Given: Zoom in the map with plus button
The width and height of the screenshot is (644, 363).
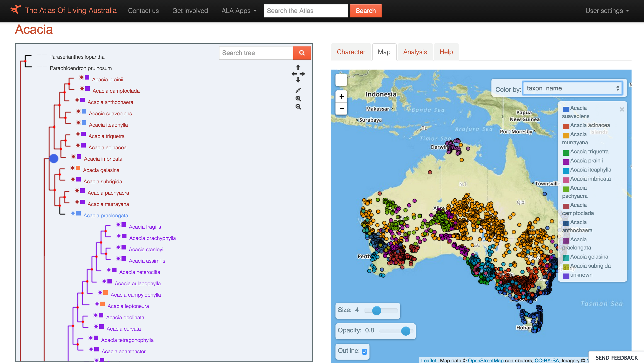Looking at the screenshot, I should click(342, 97).
